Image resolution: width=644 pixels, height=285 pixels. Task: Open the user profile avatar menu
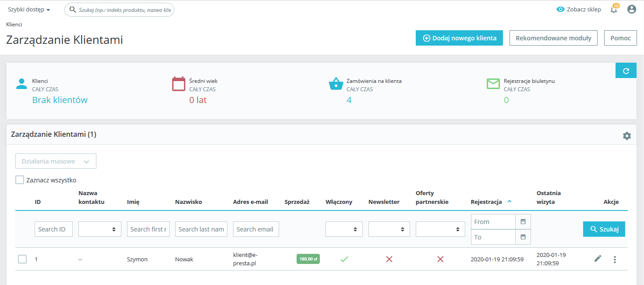[x=631, y=9]
